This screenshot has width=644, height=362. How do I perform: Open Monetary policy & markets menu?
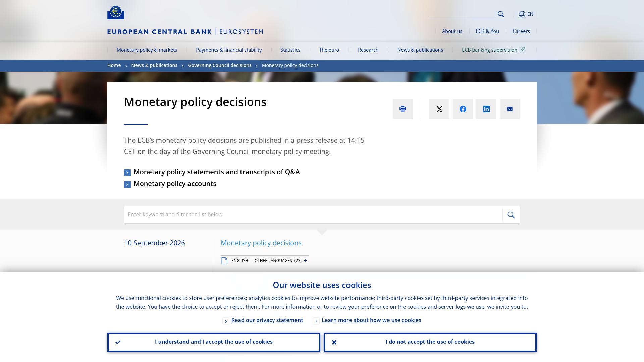[147, 50]
